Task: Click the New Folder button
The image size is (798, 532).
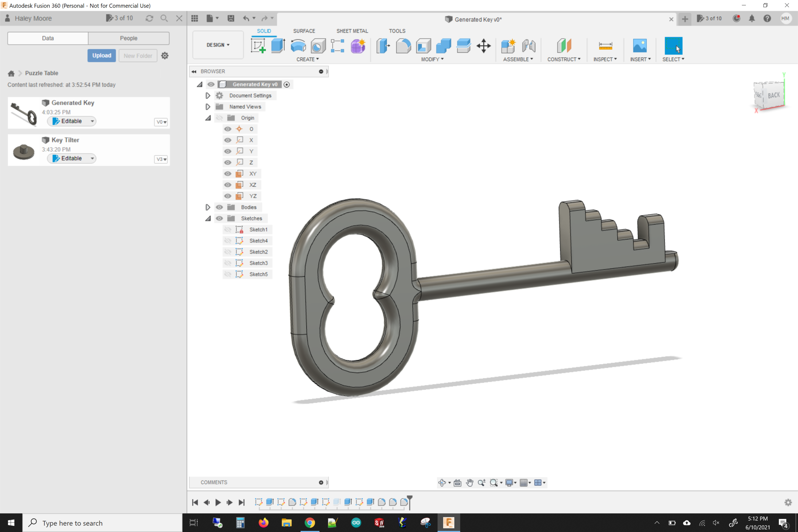Action: pyautogui.click(x=138, y=55)
